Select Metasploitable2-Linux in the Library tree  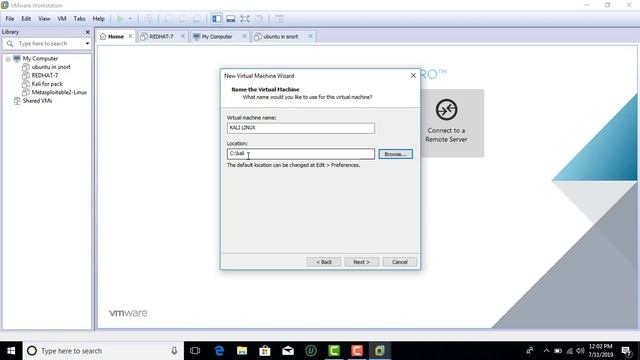tap(59, 92)
